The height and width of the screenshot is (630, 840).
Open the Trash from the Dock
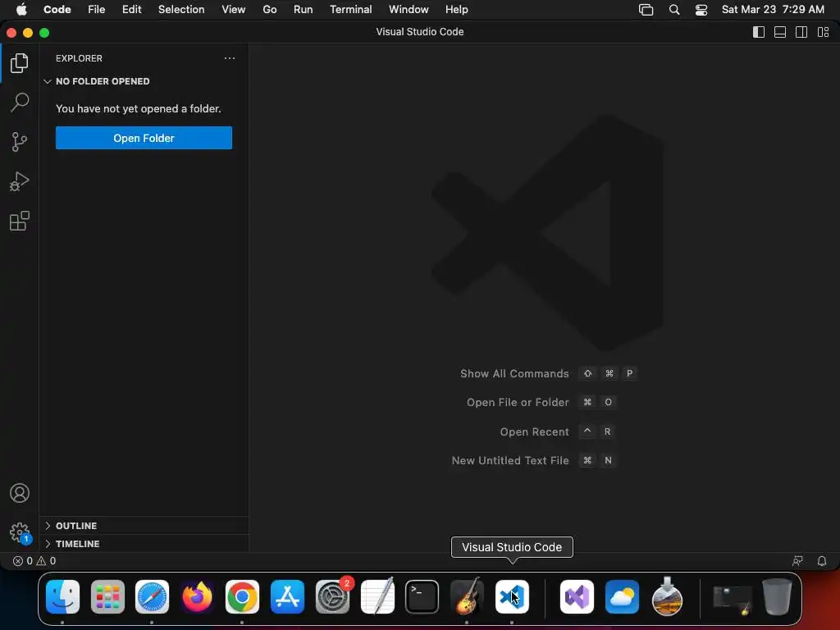coord(777,597)
